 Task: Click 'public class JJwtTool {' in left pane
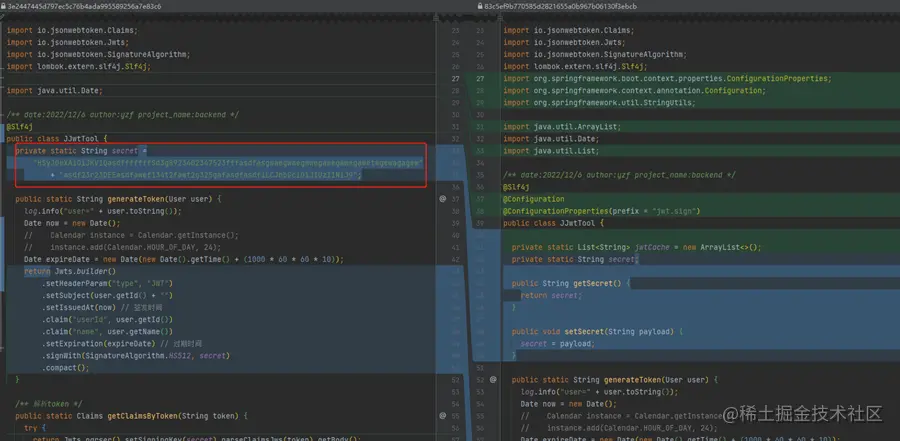tap(57, 139)
